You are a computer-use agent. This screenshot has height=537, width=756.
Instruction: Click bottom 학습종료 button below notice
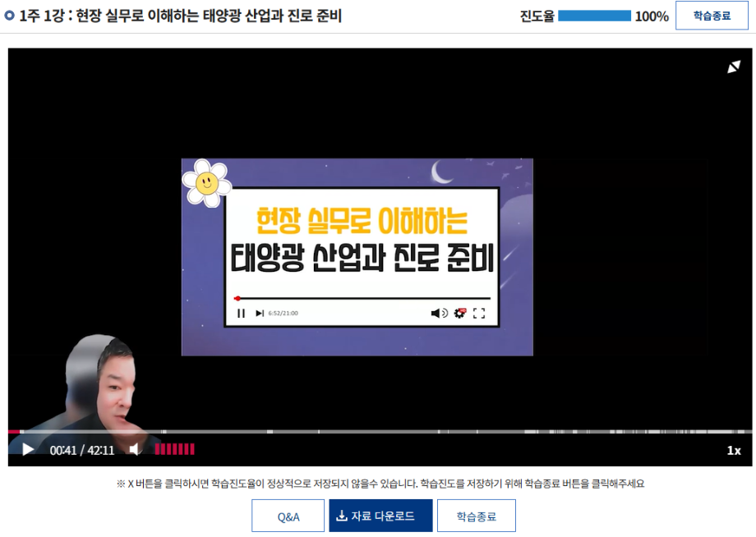pyautogui.click(x=477, y=516)
